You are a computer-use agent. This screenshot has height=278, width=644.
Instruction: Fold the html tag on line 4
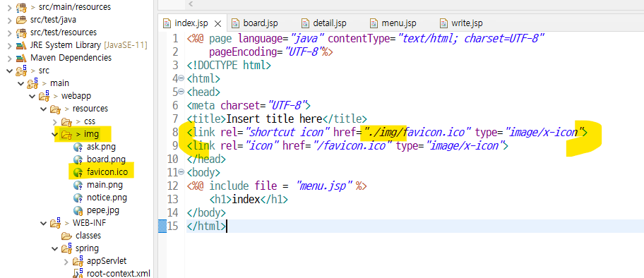(181, 78)
